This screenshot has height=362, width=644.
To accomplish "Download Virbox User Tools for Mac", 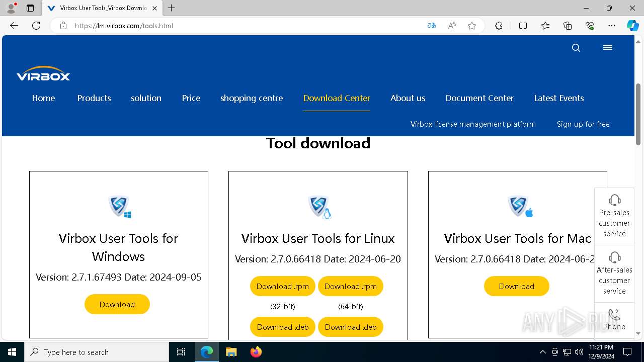I will [517, 287].
